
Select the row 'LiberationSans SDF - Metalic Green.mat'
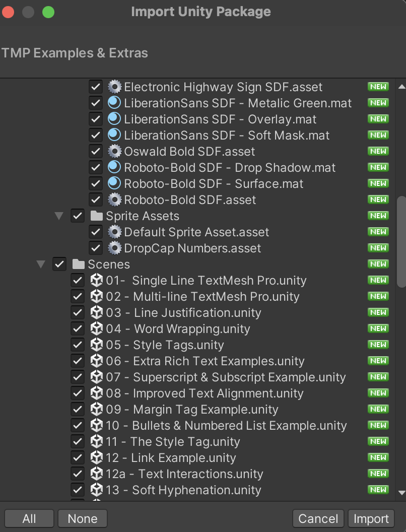pos(197,103)
